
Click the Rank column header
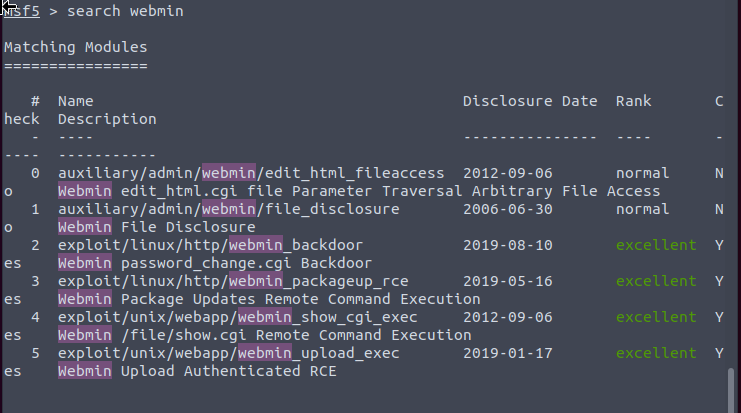pyautogui.click(x=633, y=101)
